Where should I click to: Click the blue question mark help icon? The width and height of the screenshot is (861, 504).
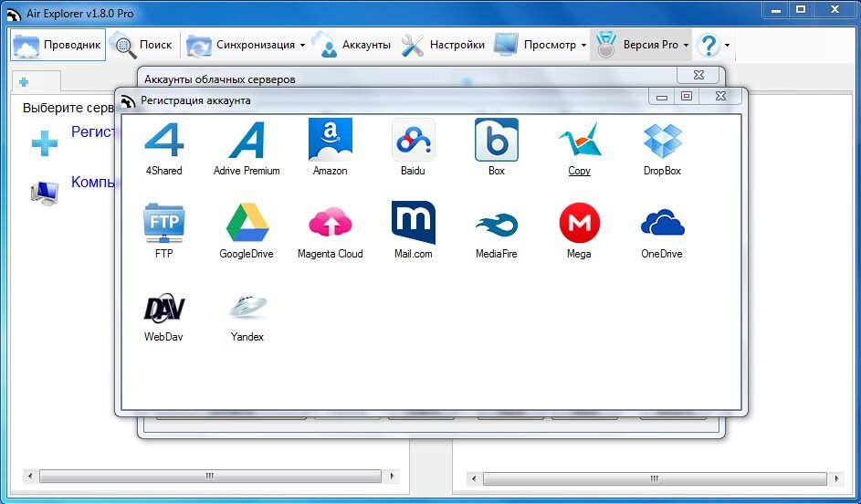pyautogui.click(x=709, y=45)
